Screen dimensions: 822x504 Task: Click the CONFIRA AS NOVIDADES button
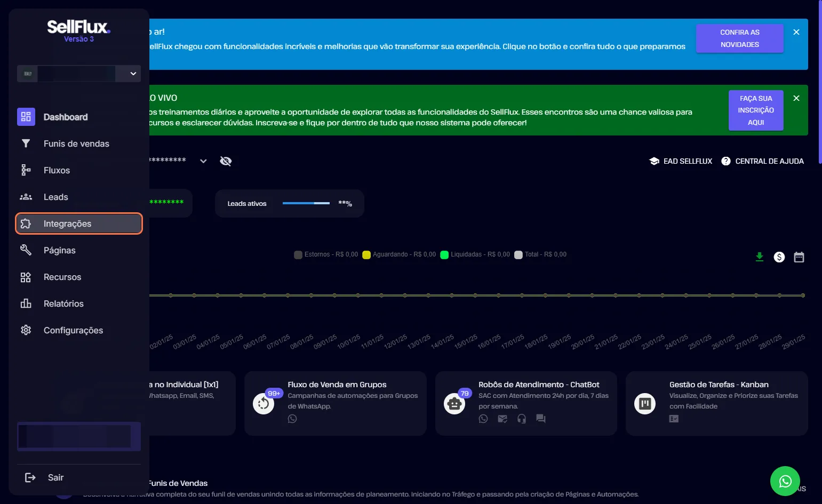coord(739,38)
